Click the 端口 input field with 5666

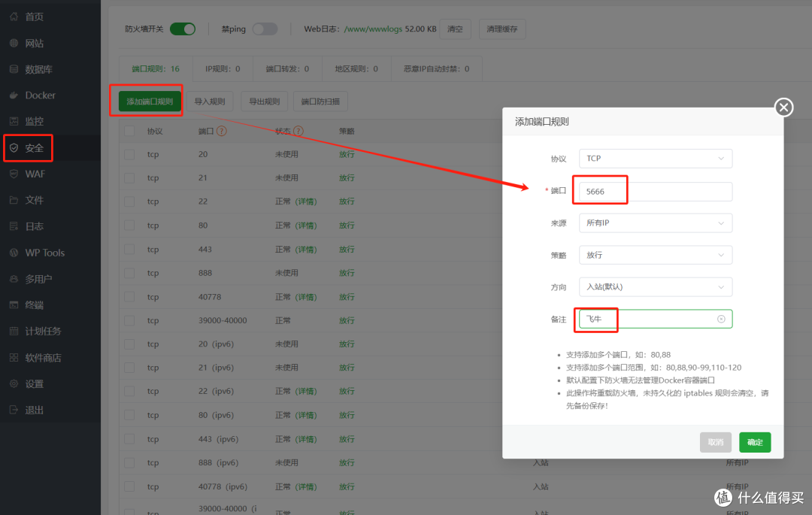point(655,192)
